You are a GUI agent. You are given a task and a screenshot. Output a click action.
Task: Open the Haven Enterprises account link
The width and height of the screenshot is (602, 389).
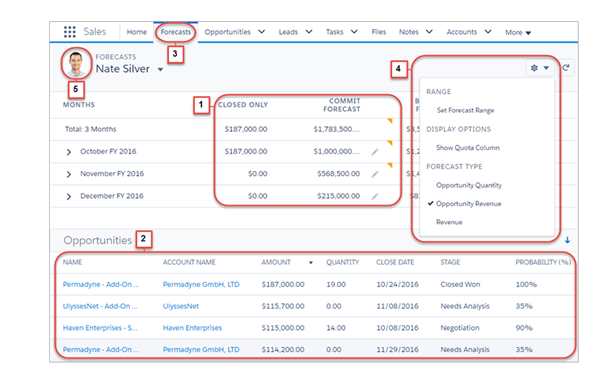pos(192,328)
